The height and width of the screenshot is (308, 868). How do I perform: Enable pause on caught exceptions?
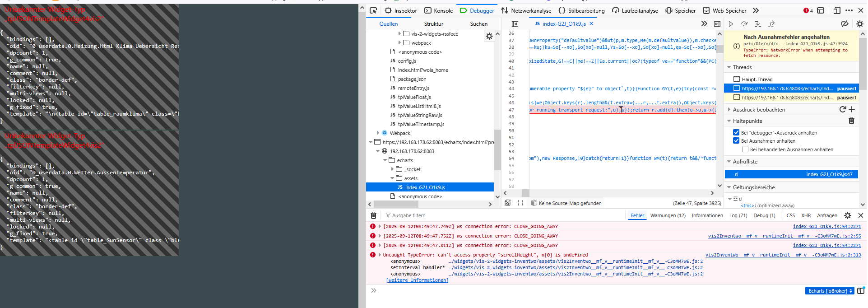click(745, 149)
